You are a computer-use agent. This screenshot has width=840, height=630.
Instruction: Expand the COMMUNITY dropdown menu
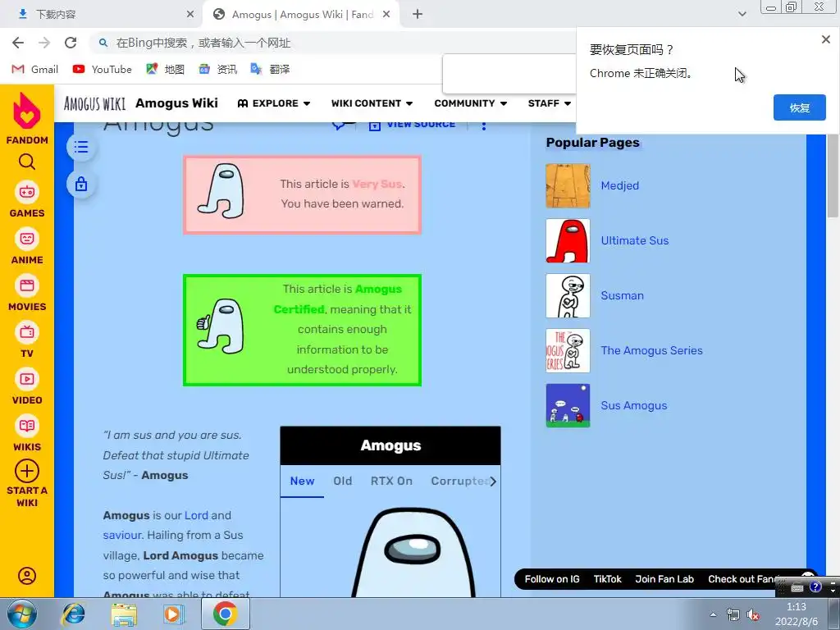tap(470, 103)
